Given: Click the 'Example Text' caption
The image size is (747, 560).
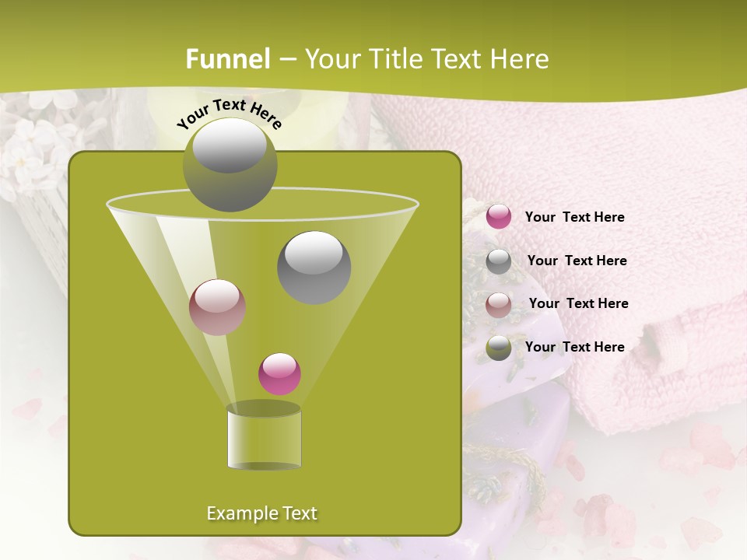Looking at the screenshot, I should [262, 512].
